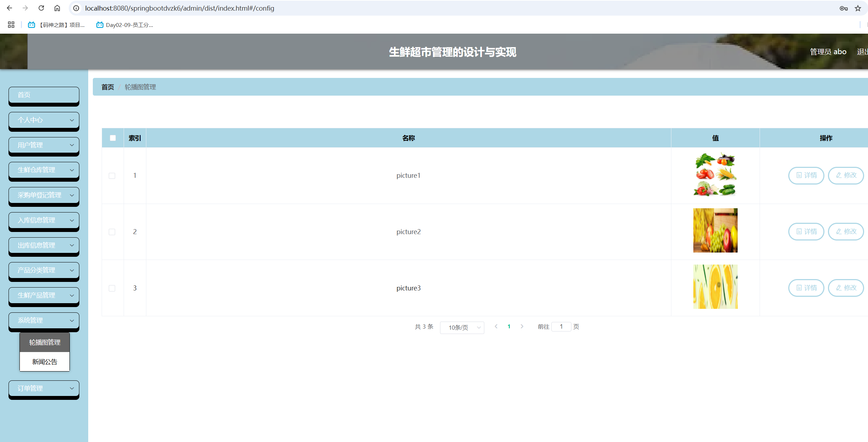868x442 pixels.
Task: Bookmark this page with star icon
Action: tap(858, 8)
